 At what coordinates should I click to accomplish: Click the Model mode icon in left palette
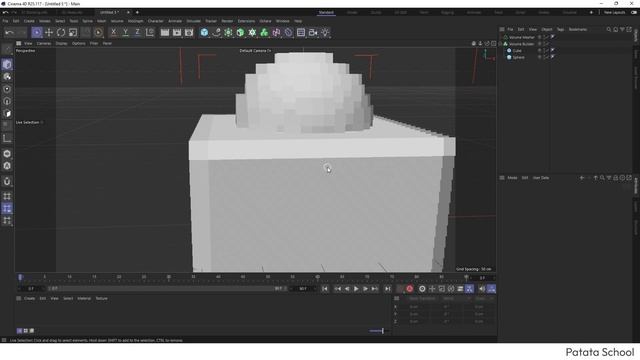pyautogui.click(x=7, y=64)
